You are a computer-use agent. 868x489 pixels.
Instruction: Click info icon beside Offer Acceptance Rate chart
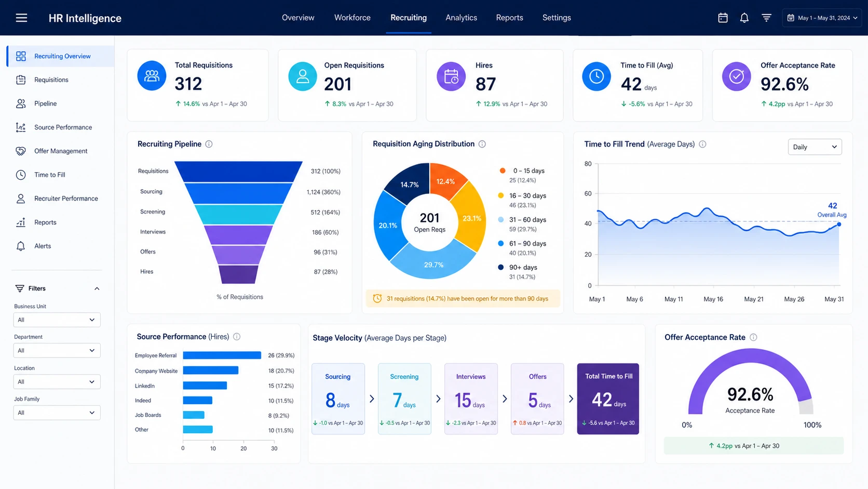pyautogui.click(x=753, y=337)
